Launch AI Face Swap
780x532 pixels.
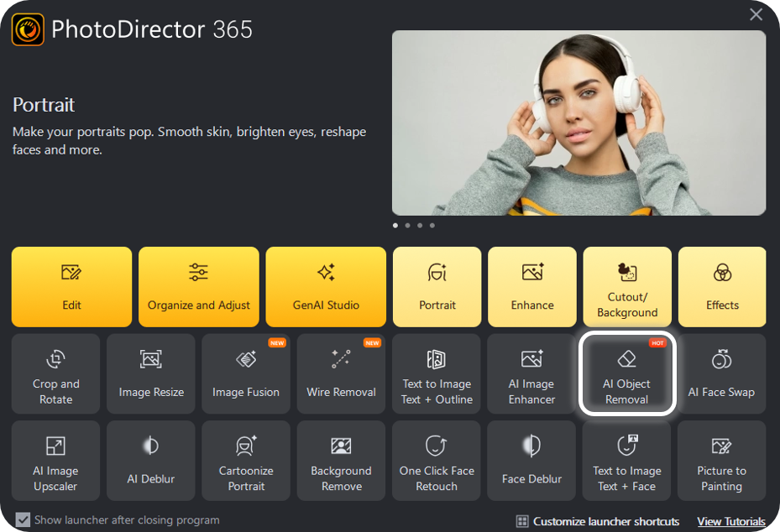tap(721, 374)
